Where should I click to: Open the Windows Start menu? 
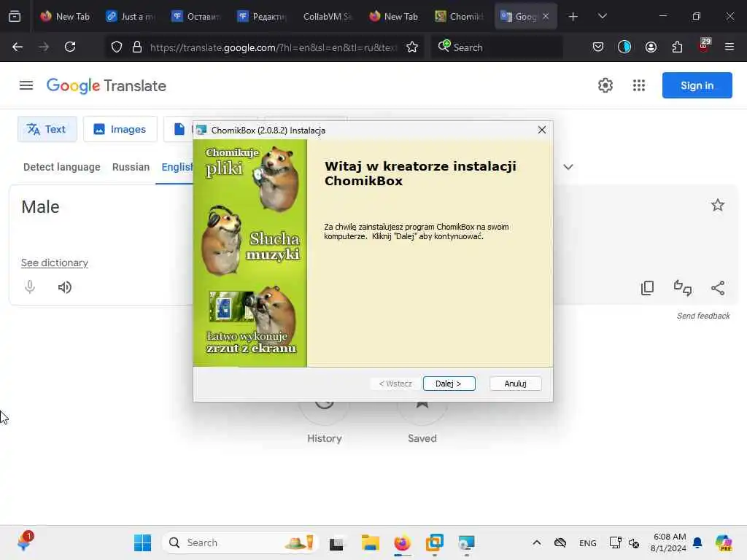pyautogui.click(x=142, y=542)
